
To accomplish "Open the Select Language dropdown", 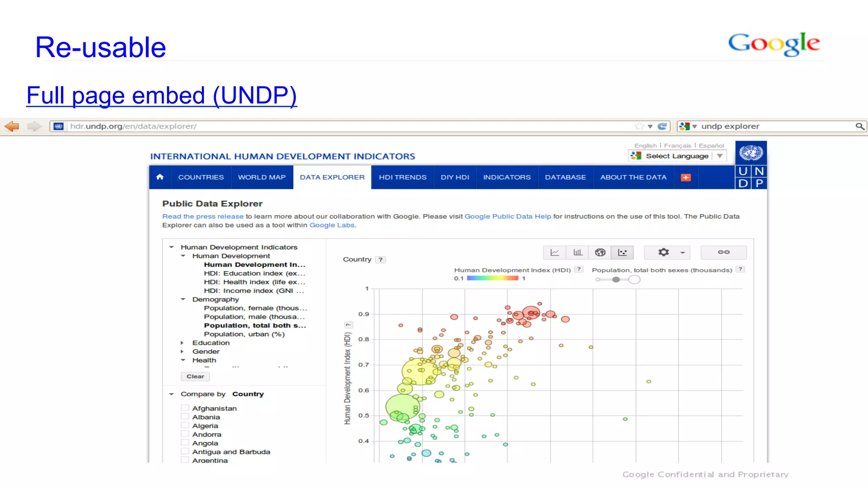I will [678, 156].
